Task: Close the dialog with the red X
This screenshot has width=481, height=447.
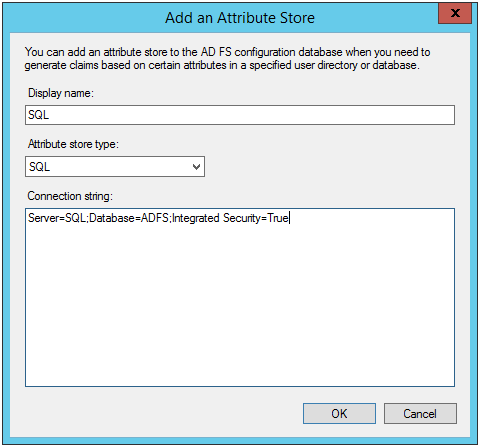Action: (455, 13)
